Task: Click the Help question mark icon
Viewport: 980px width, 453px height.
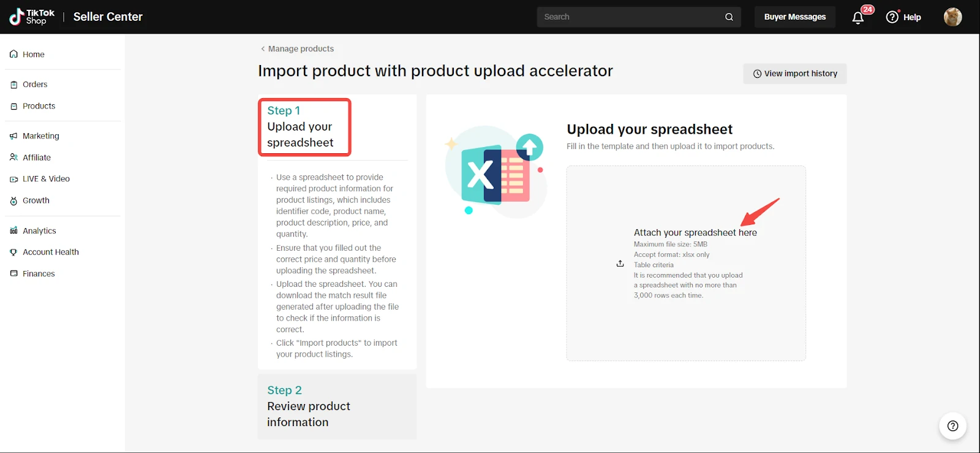Action: [892, 17]
